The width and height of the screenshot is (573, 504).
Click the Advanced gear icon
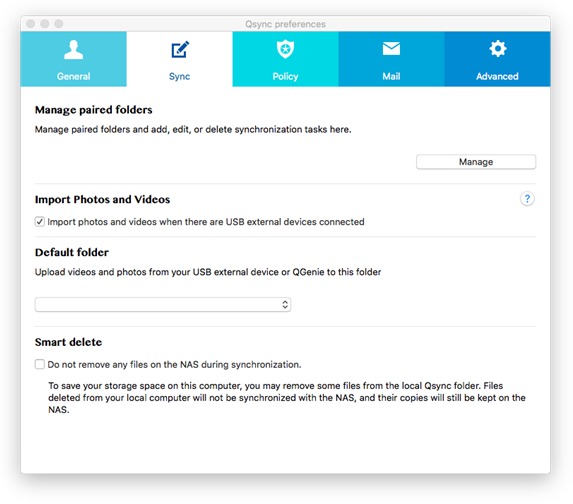point(498,49)
